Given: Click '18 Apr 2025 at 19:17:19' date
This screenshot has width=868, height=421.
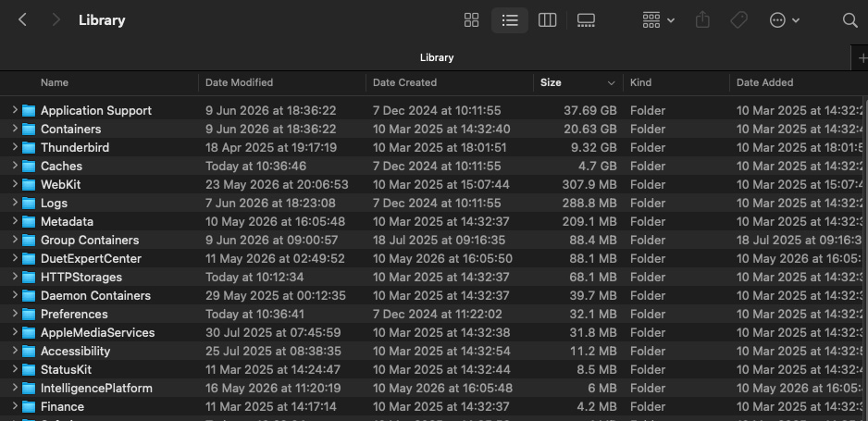Looking at the screenshot, I should coord(271,148).
